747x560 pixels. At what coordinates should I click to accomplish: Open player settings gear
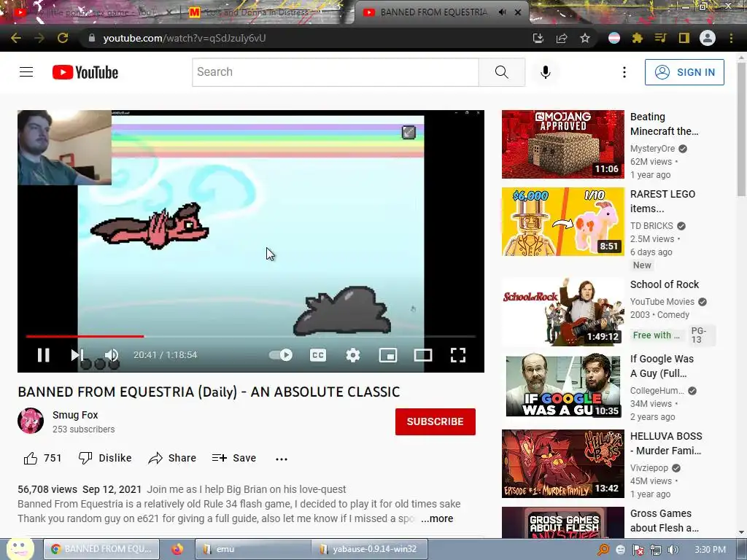(x=353, y=355)
